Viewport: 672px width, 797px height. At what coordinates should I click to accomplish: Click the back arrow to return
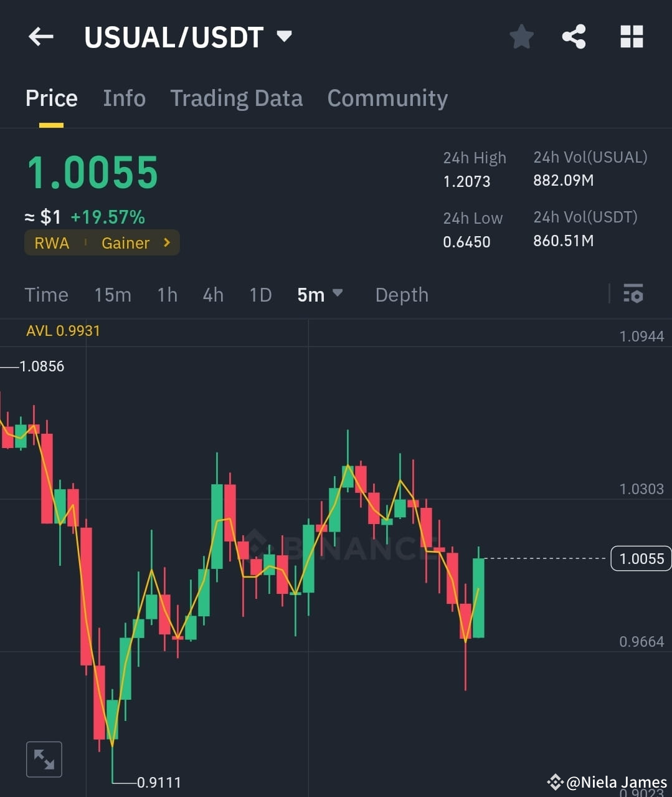40,37
